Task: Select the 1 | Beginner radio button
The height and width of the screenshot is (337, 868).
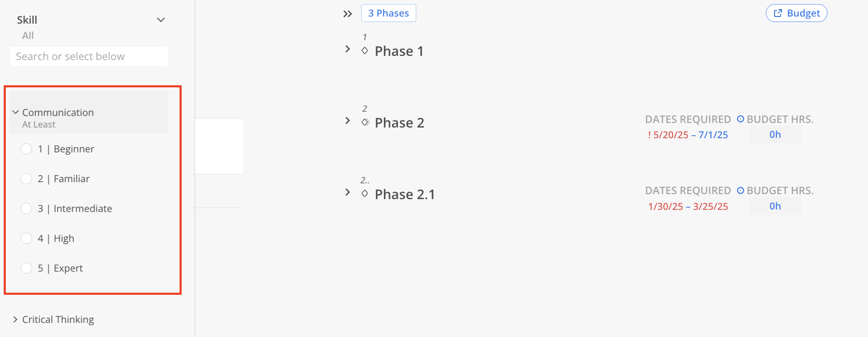Action: [x=26, y=149]
